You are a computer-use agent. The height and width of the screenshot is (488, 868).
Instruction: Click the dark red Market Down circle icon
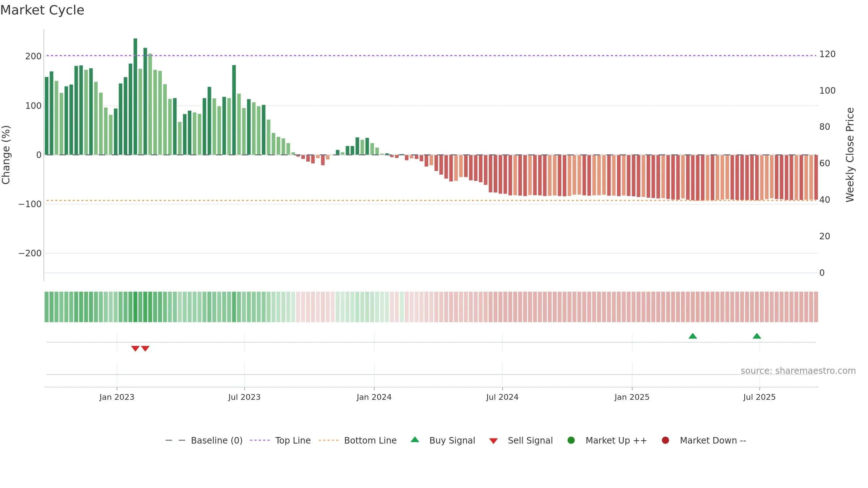pyautogui.click(x=665, y=440)
